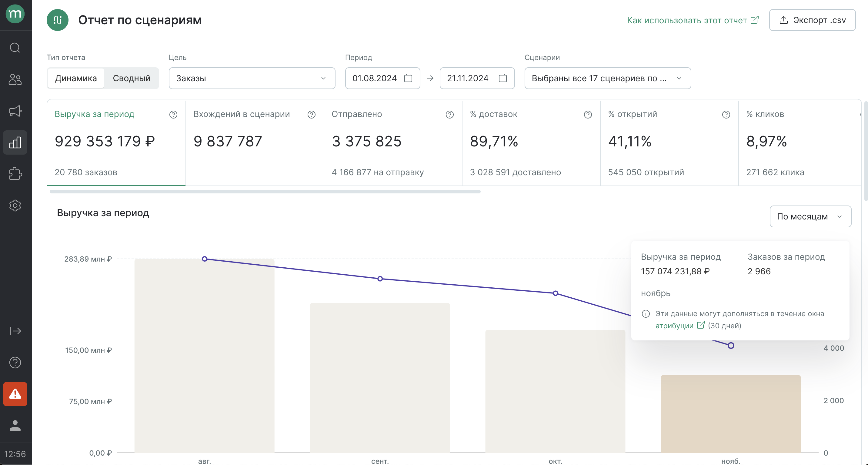Show help for Отправлено metric

[x=450, y=115]
